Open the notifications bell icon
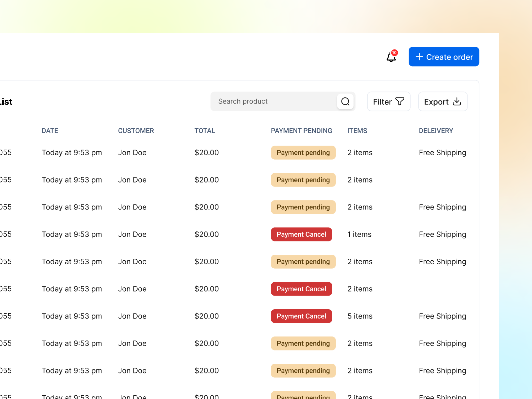Image resolution: width=532 pixels, height=399 pixels. (x=391, y=57)
